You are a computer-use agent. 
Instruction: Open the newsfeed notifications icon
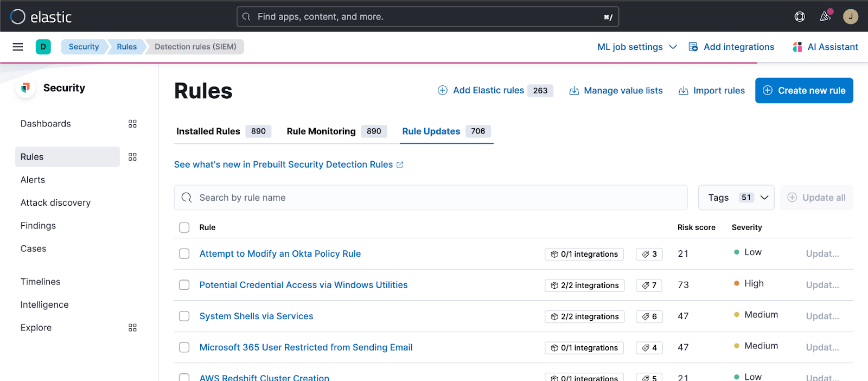pos(825,16)
